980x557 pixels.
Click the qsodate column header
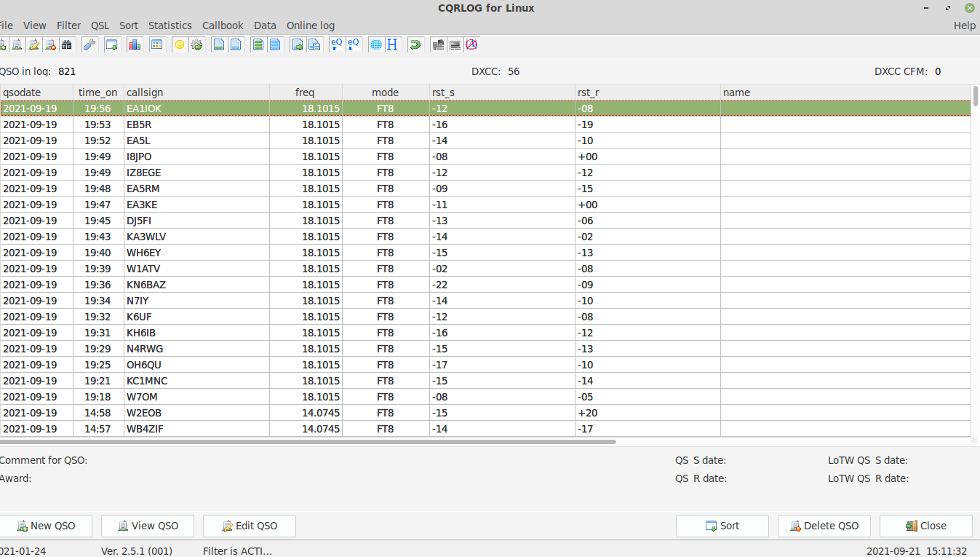(x=36, y=92)
